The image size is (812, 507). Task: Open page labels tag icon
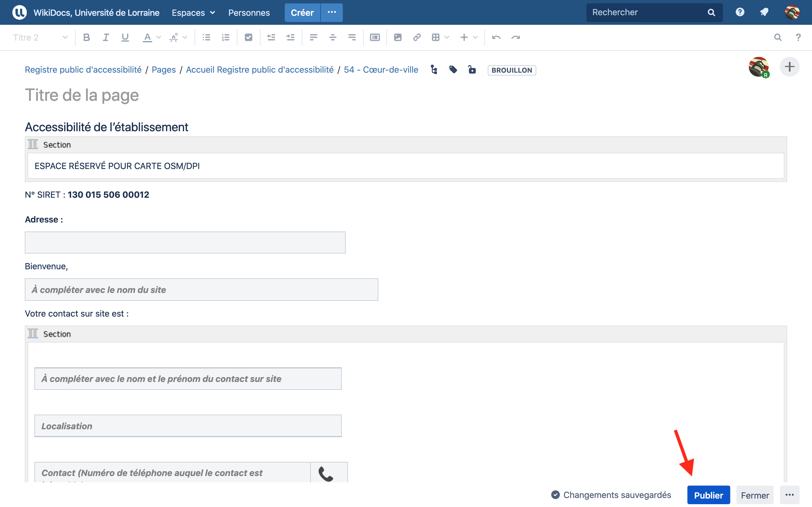(x=453, y=70)
